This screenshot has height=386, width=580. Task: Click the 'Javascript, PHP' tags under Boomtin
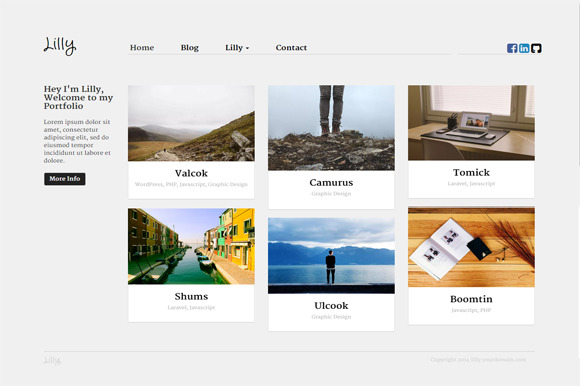[x=471, y=310]
